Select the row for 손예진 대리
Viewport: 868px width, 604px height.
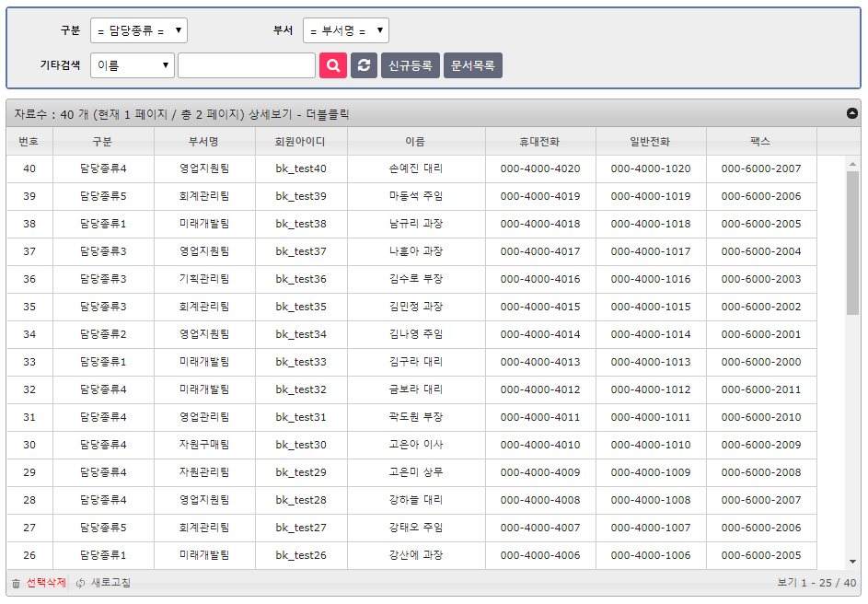pos(415,168)
